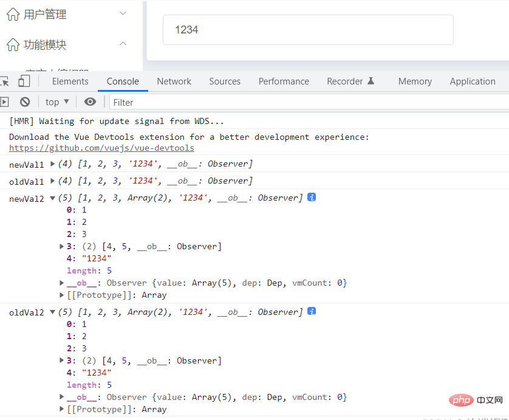Click the 用户管理 menu label
Screen dimensions: 509x420
(45, 15)
